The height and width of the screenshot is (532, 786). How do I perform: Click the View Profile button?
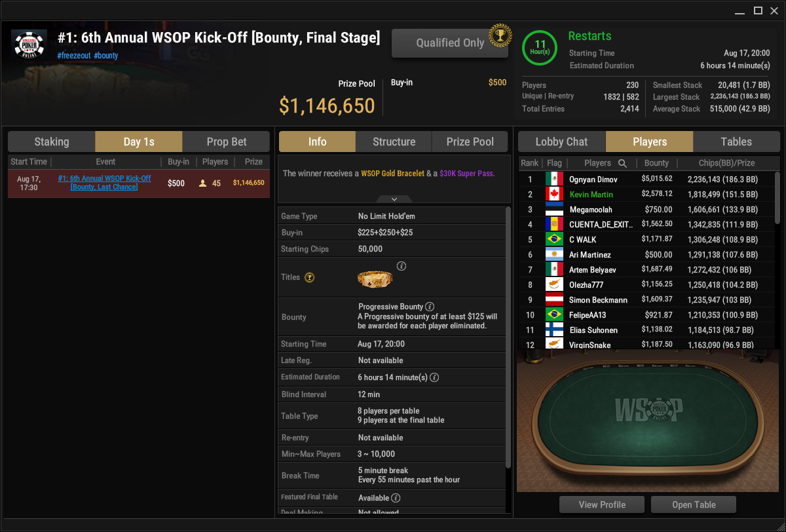[602, 504]
